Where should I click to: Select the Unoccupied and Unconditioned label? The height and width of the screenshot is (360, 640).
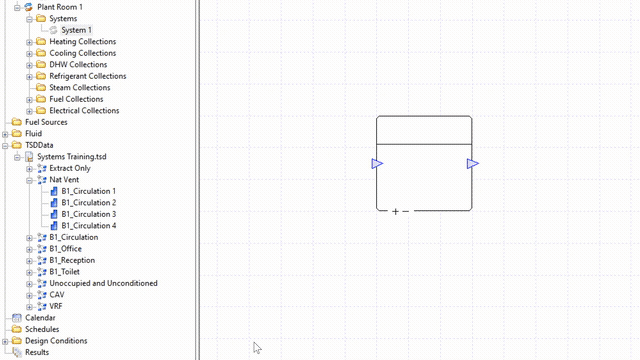pos(103,283)
